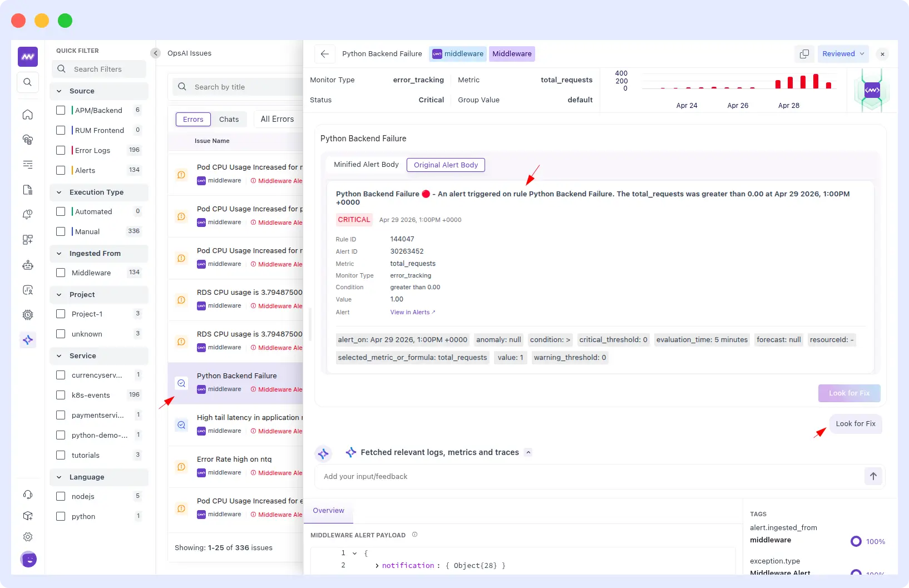The image size is (909, 588).
Task: Click the Add your input/feedback field
Action: point(590,477)
